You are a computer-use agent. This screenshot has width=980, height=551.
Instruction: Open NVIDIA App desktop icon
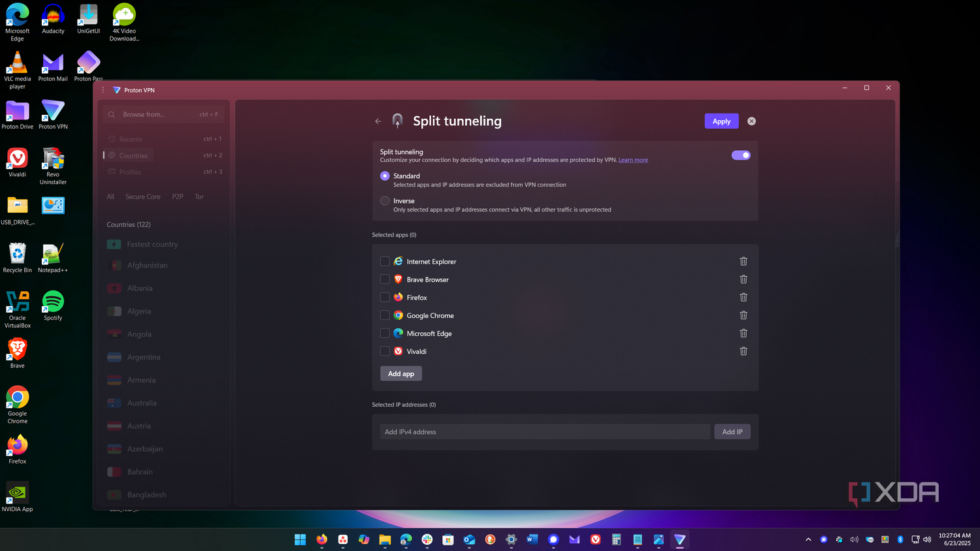(x=18, y=497)
